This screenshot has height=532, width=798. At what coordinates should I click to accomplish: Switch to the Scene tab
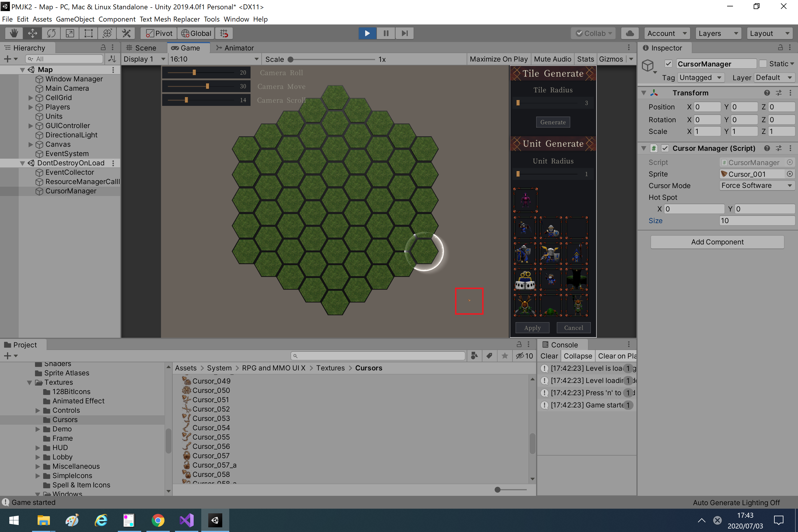point(142,48)
